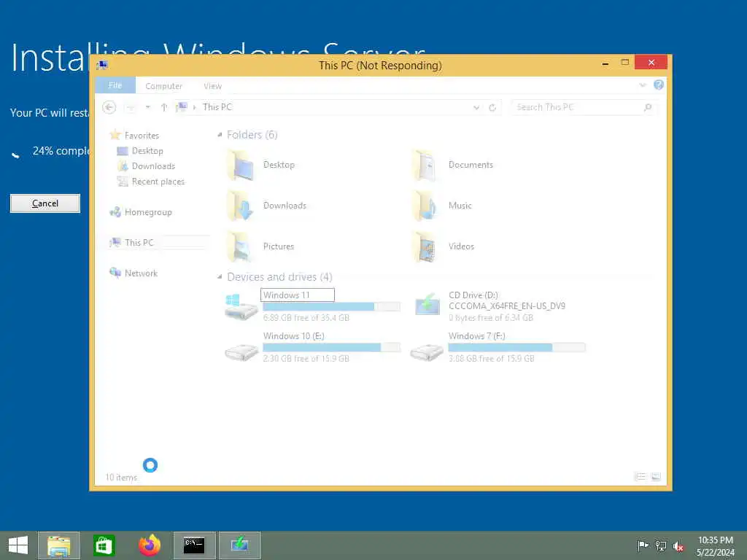Open the Store app on taskbar
The width and height of the screenshot is (747, 560).
(104, 545)
